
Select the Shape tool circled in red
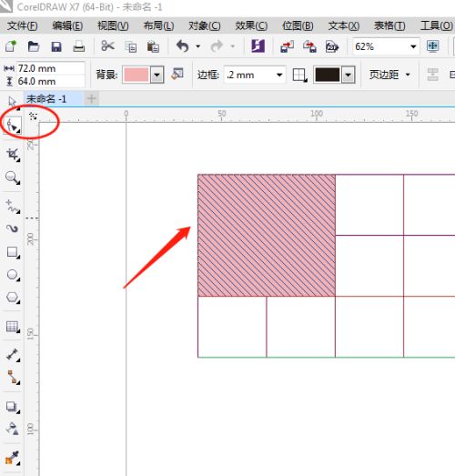coord(13,126)
